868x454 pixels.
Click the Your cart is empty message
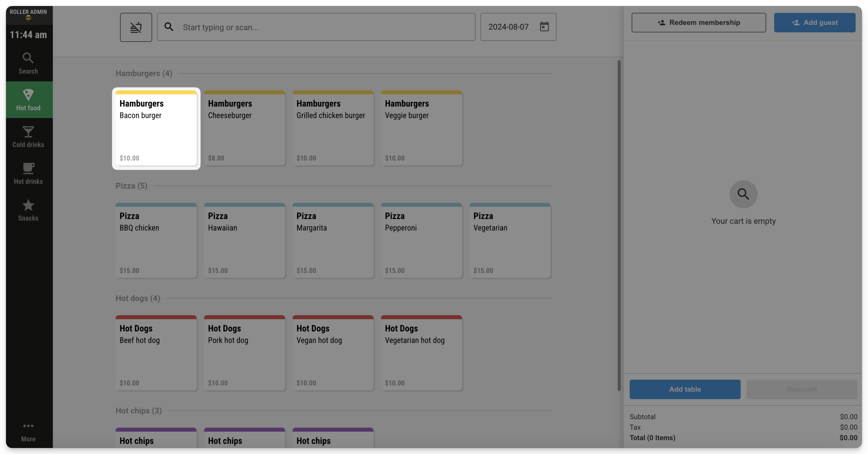[x=743, y=221]
